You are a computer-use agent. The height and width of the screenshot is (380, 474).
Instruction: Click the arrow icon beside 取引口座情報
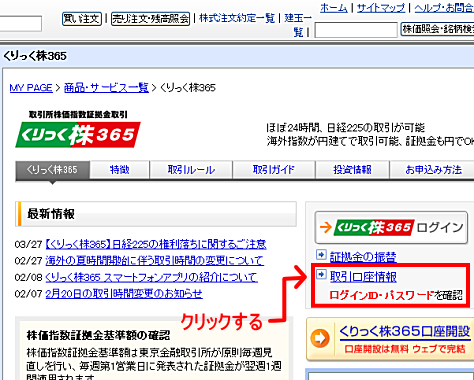[x=321, y=274]
